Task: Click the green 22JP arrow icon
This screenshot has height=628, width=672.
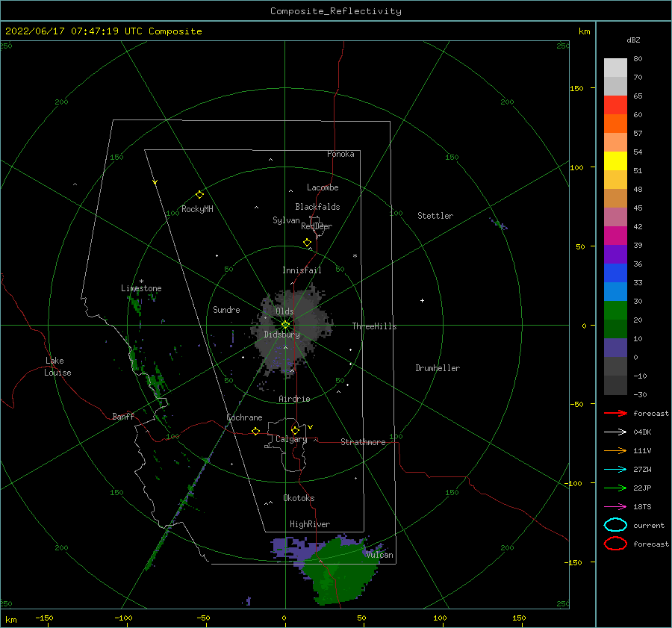Action: pos(615,488)
